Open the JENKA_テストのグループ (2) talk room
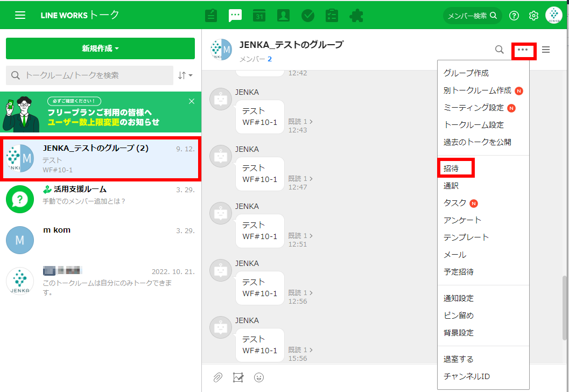This screenshot has height=392, width=569. click(101, 159)
